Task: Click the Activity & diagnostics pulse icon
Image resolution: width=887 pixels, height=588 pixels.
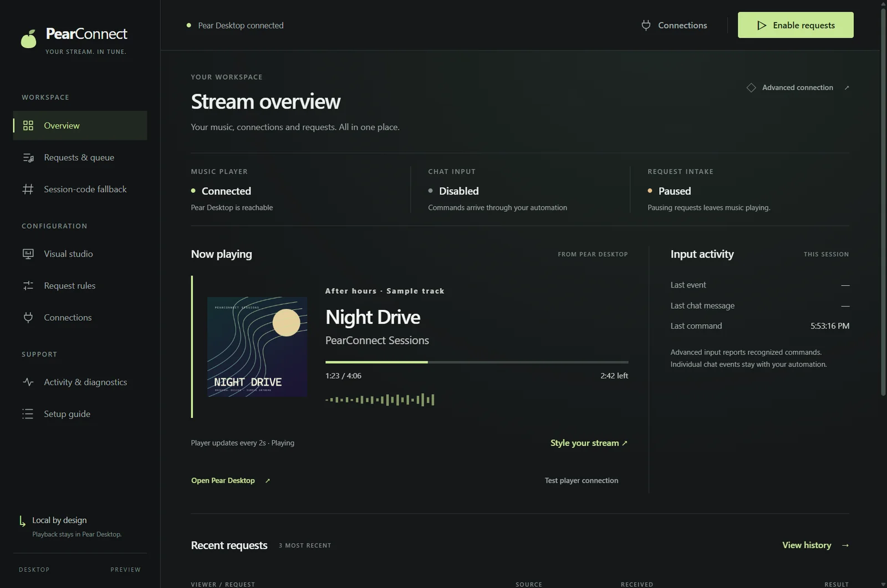Action: (x=28, y=382)
